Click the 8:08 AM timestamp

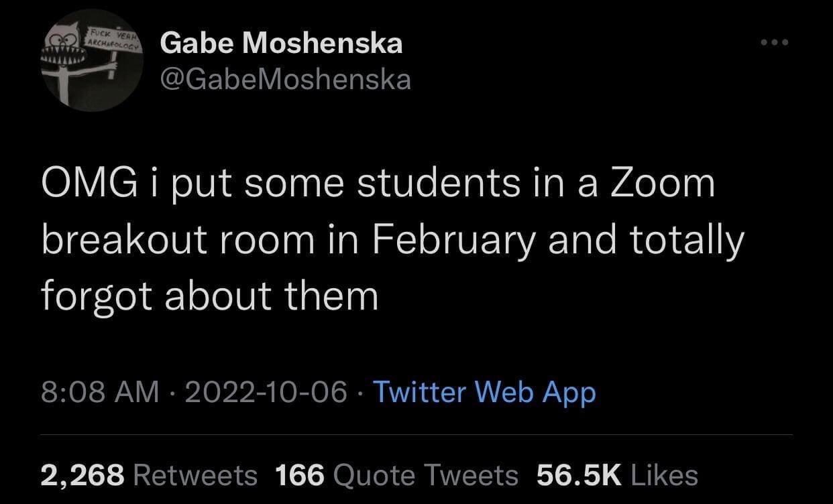coord(101,392)
